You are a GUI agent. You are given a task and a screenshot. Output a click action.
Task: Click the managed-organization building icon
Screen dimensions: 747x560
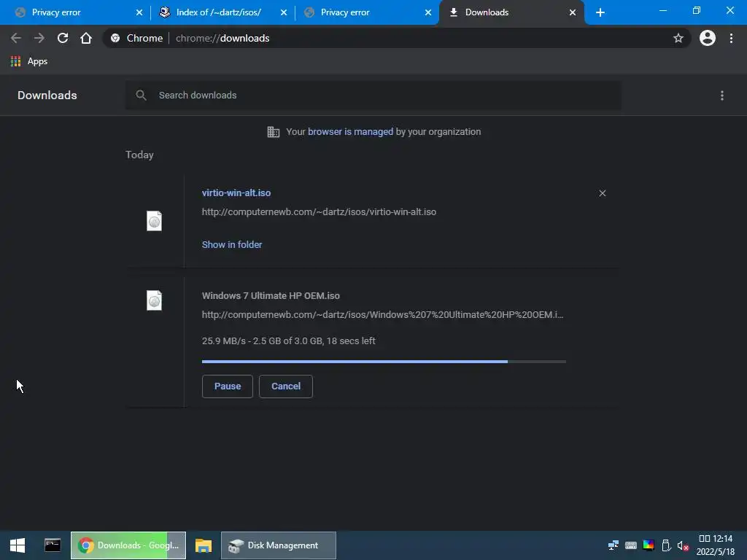tap(274, 132)
